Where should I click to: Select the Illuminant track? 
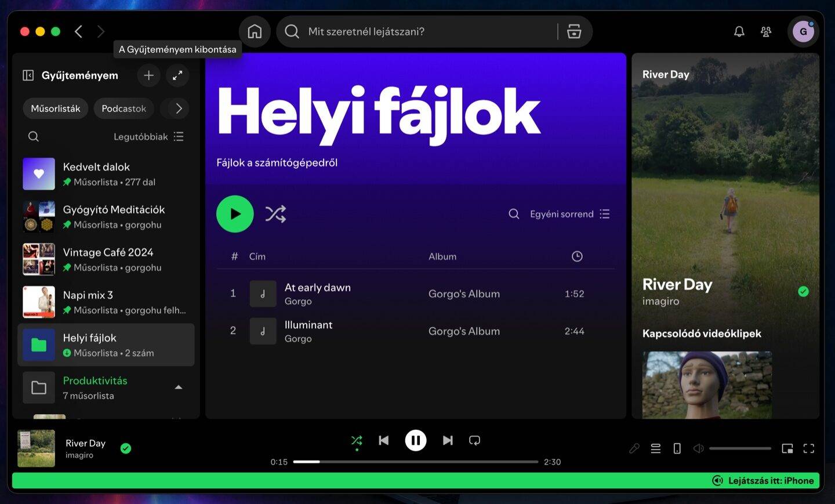pos(415,331)
